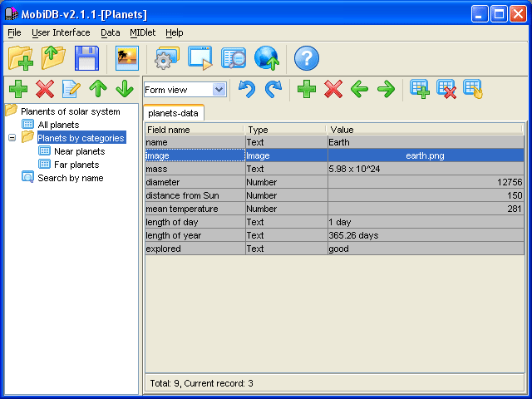Click the diameter field name cell
This screenshot has width=532, height=399.
[195, 182]
